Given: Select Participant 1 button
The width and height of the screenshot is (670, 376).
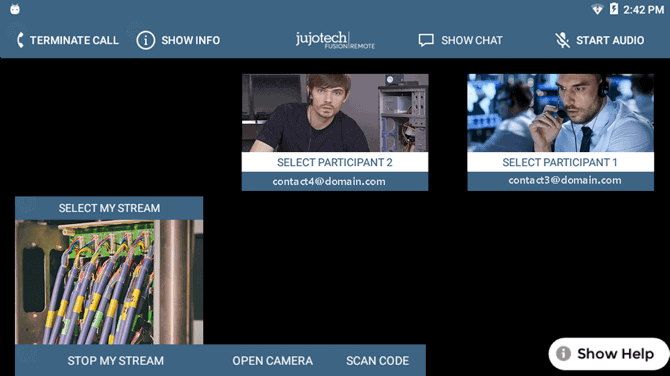Looking at the screenshot, I should 560,162.
